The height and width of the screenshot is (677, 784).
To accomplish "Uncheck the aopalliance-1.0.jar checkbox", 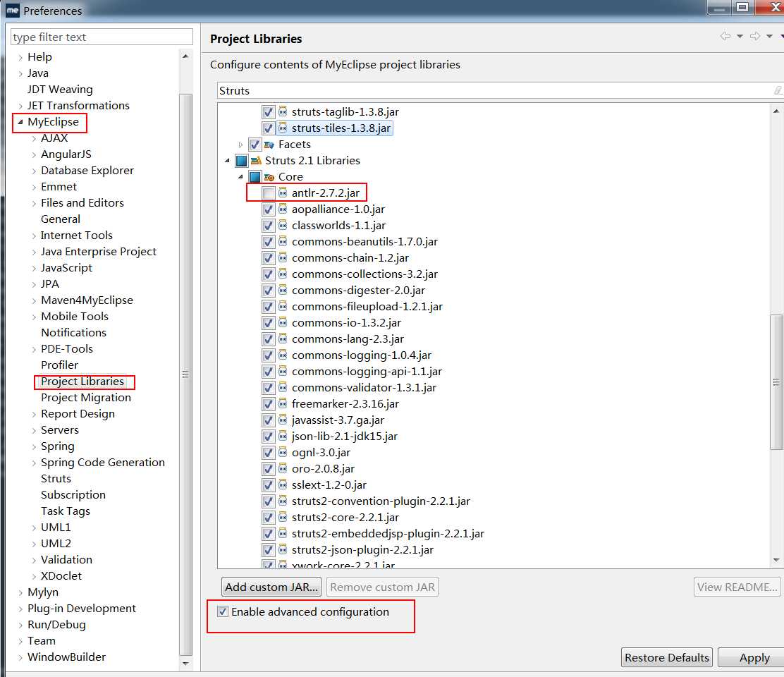I will [269, 209].
